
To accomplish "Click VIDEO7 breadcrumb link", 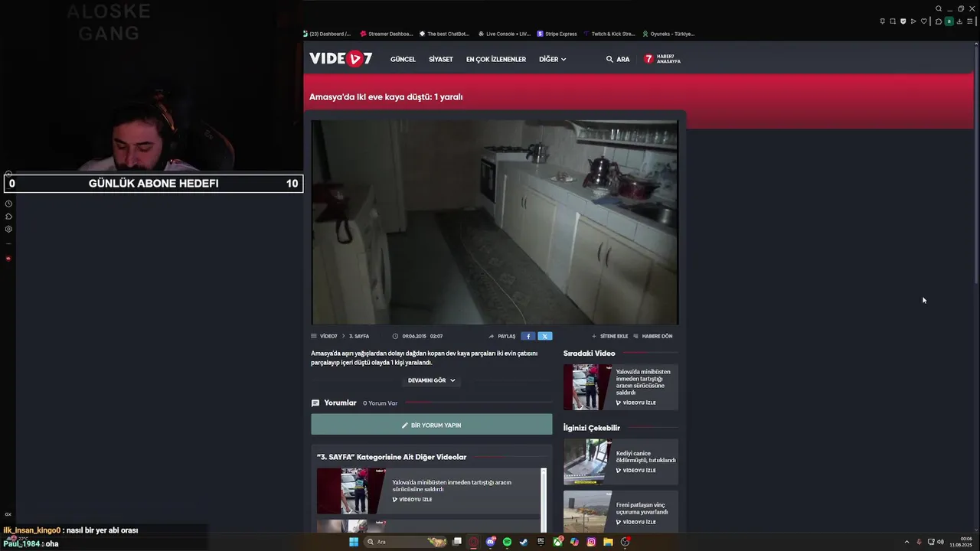I will point(328,336).
